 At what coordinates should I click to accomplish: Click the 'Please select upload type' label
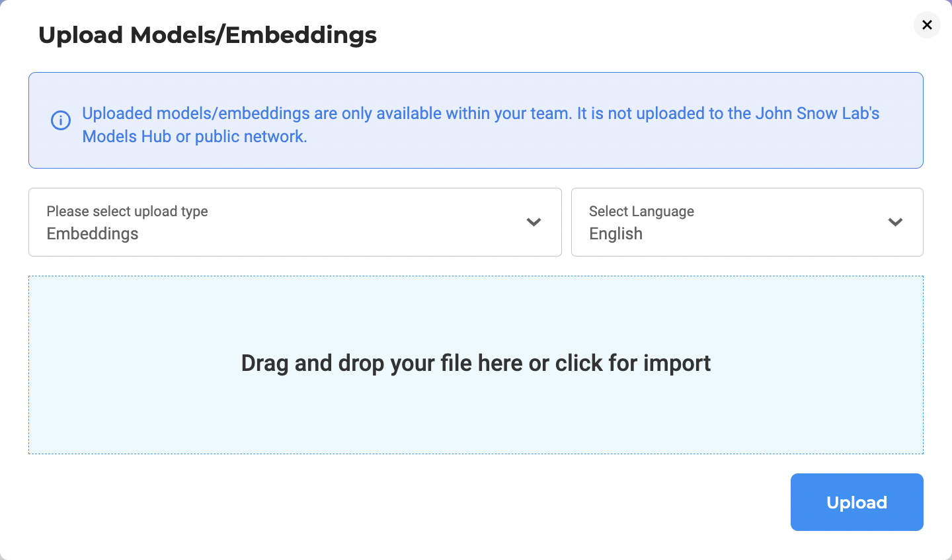coord(127,212)
